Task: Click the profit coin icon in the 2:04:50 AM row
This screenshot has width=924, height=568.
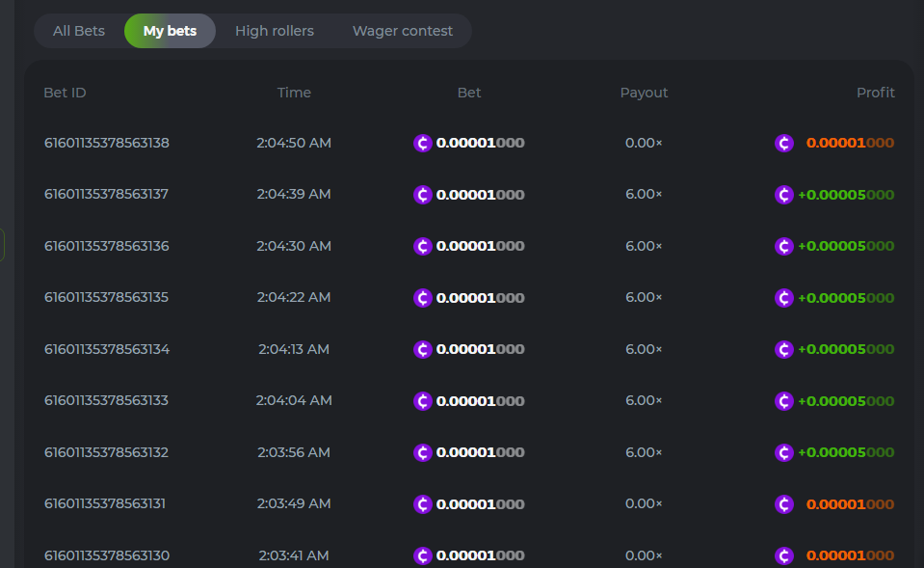Action: (x=784, y=143)
